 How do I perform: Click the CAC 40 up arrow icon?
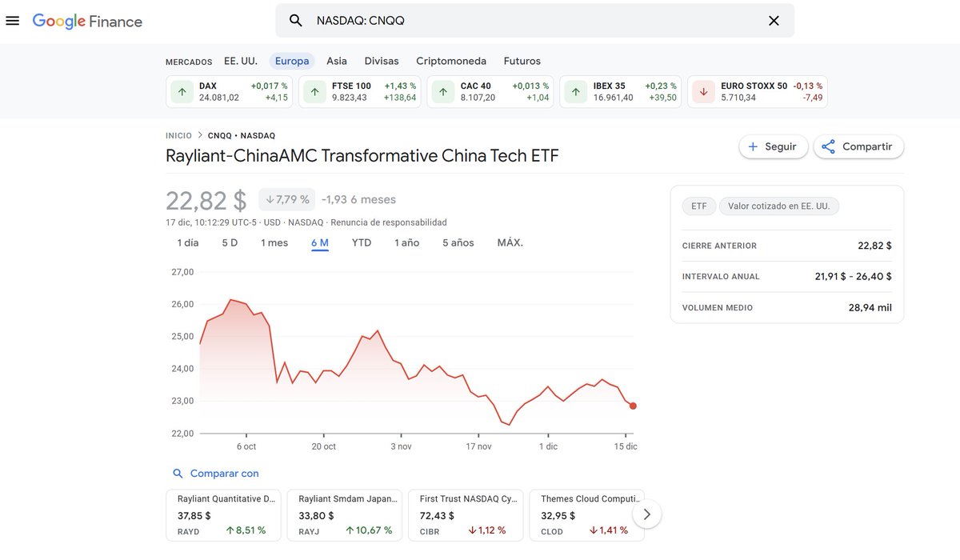click(444, 92)
